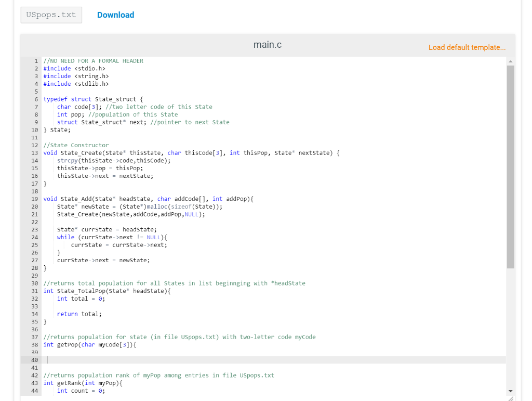Click Load default template link
The image size is (532, 401).
(x=466, y=47)
